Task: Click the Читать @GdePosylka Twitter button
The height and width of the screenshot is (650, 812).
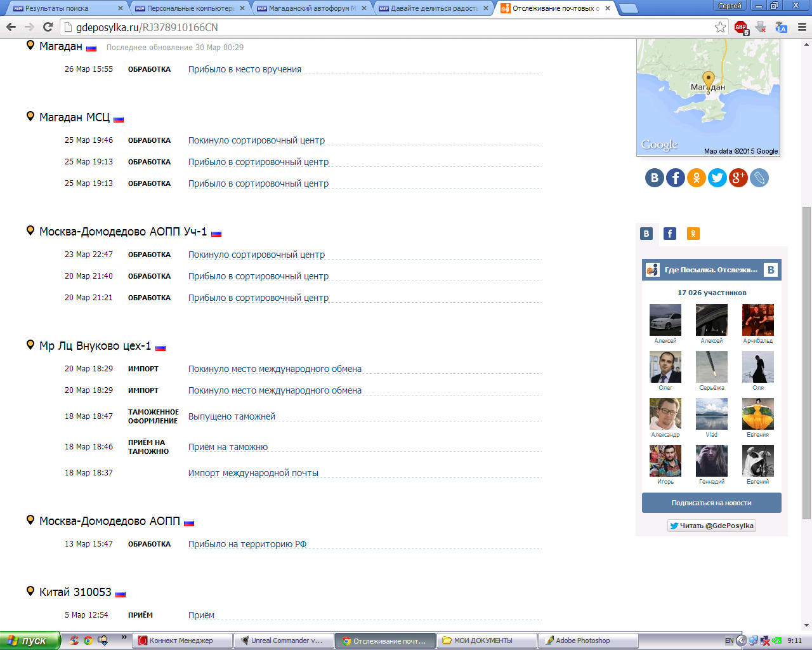Action: [711, 526]
